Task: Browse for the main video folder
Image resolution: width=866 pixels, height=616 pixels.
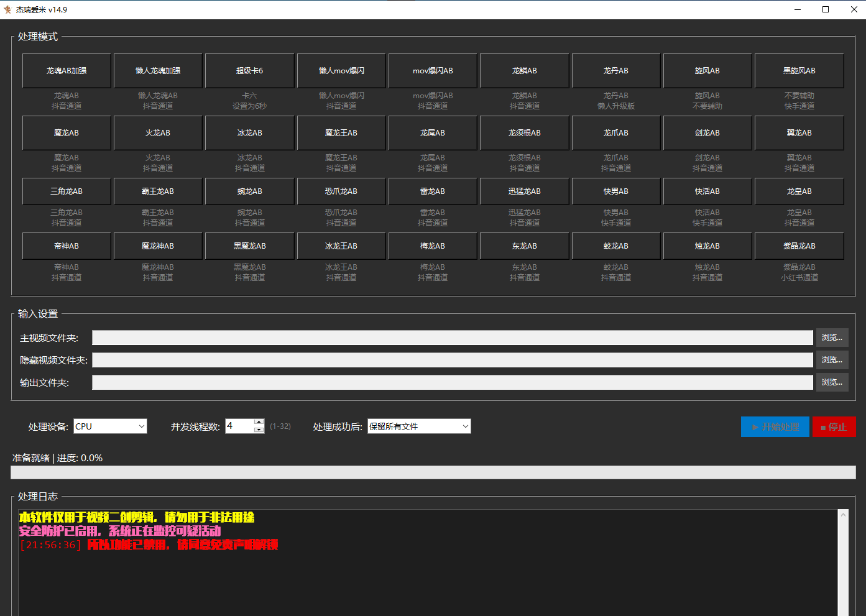Action: (x=832, y=338)
